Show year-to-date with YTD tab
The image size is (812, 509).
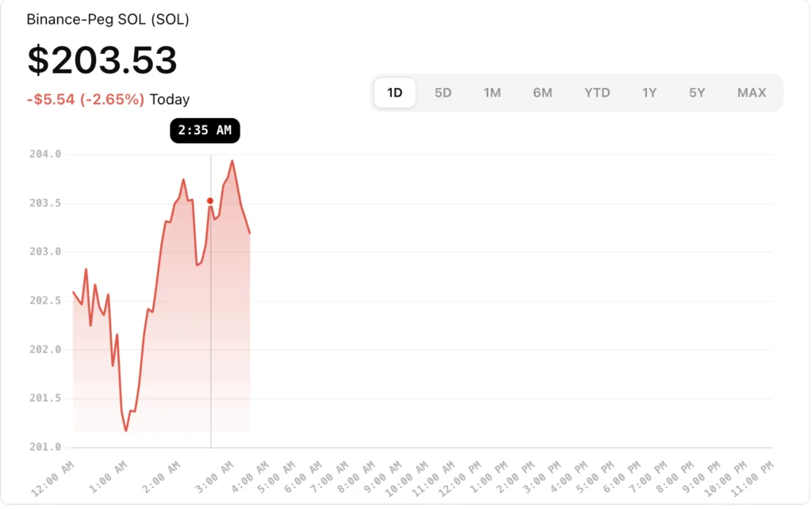pyautogui.click(x=597, y=93)
